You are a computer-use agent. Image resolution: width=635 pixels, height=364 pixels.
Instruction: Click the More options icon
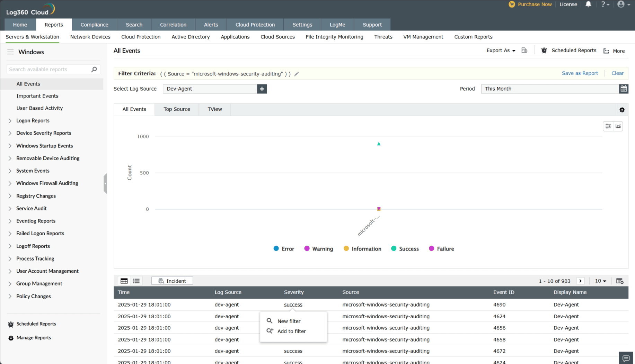606,51
